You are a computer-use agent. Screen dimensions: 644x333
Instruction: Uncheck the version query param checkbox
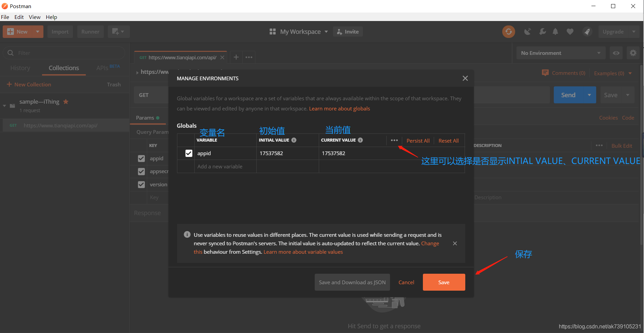pyautogui.click(x=141, y=185)
